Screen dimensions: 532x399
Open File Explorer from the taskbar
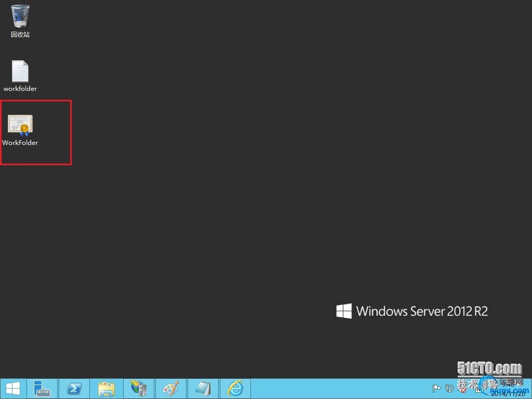coord(107,389)
